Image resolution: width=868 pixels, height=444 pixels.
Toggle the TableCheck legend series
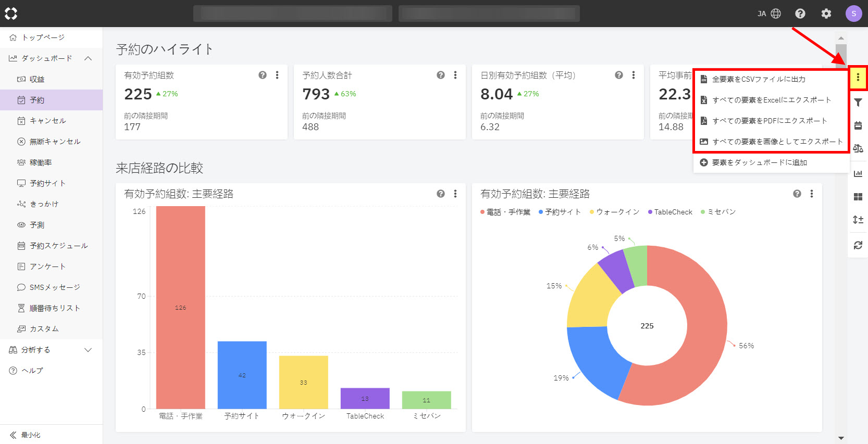[x=670, y=212]
